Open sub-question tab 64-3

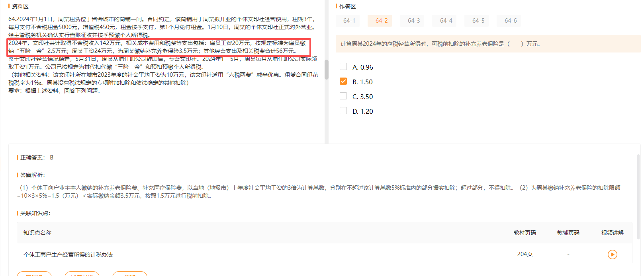pyautogui.click(x=413, y=21)
